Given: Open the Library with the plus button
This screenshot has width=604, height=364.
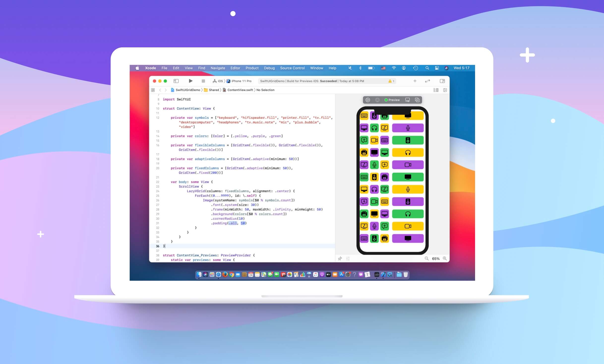Looking at the screenshot, I should (415, 81).
